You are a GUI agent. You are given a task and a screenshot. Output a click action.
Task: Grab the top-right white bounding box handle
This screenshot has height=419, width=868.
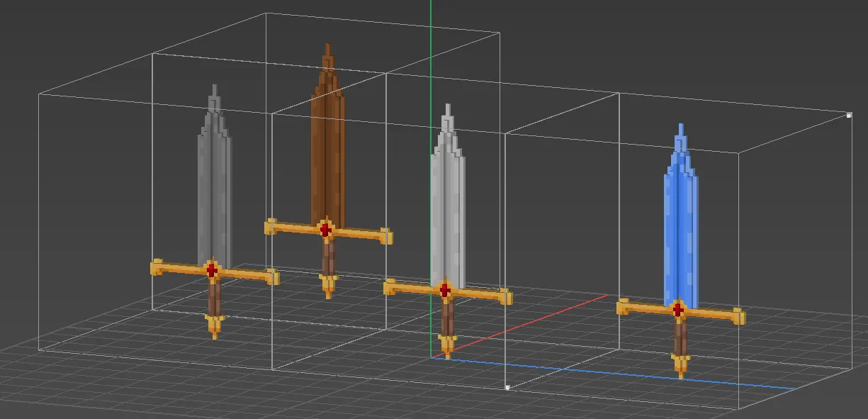[x=849, y=114]
